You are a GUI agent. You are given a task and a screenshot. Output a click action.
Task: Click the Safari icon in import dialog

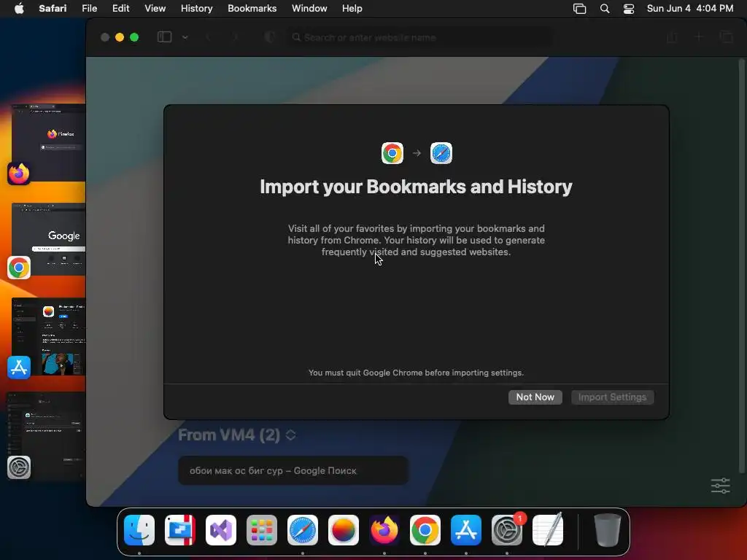(x=441, y=153)
